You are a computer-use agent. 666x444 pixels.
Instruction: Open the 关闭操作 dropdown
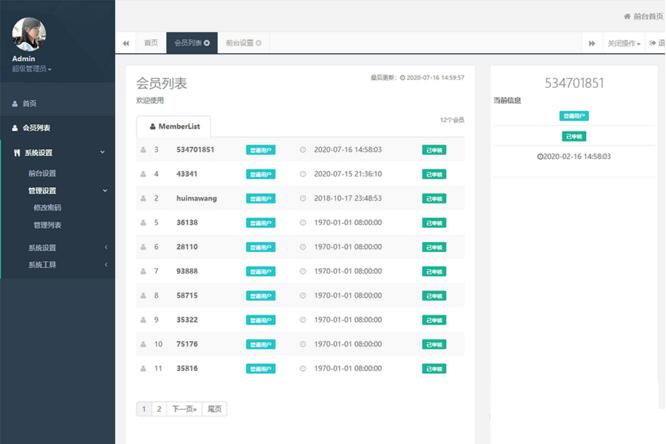point(624,43)
